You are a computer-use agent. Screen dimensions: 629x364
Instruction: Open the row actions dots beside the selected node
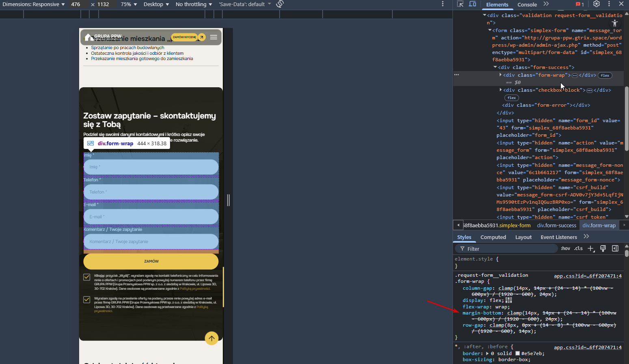point(457,75)
